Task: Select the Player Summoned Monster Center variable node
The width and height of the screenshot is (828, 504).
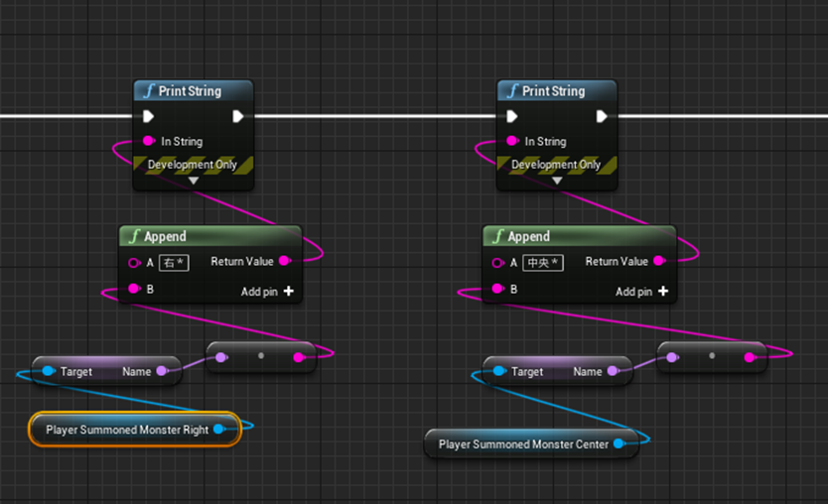Action: click(531, 443)
